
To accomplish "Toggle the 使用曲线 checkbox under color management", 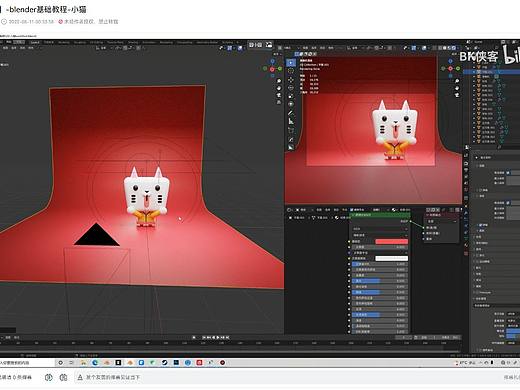I will click(480, 350).
